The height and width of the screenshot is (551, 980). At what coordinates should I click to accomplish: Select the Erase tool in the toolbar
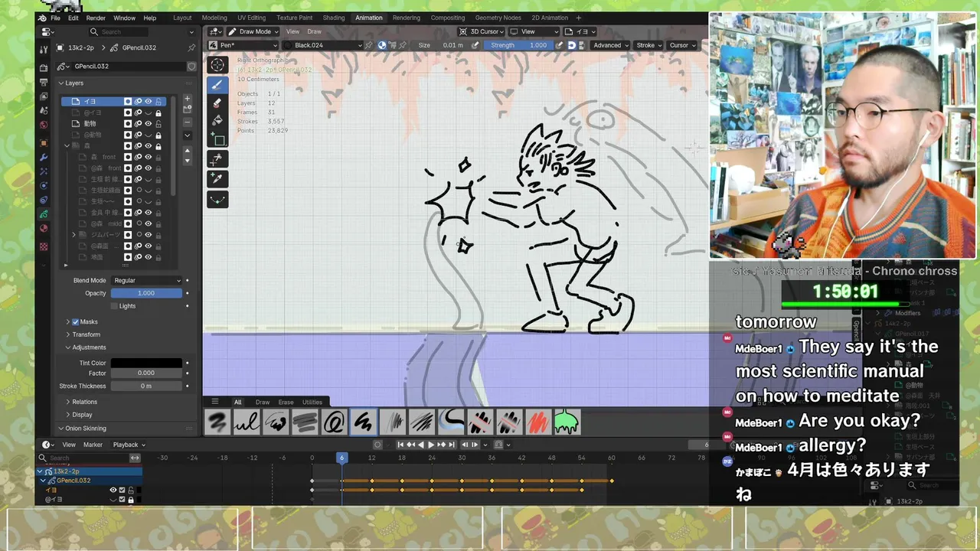pos(217,103)
